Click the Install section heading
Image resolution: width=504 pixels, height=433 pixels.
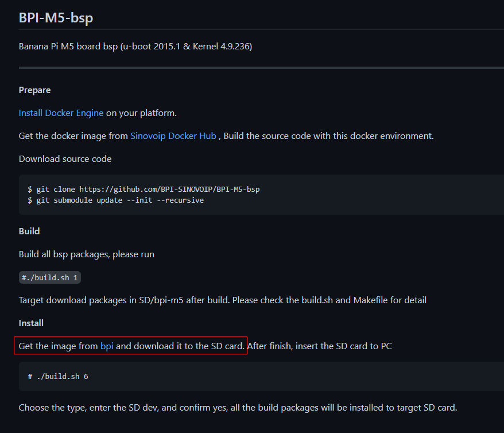pos(31,323)
